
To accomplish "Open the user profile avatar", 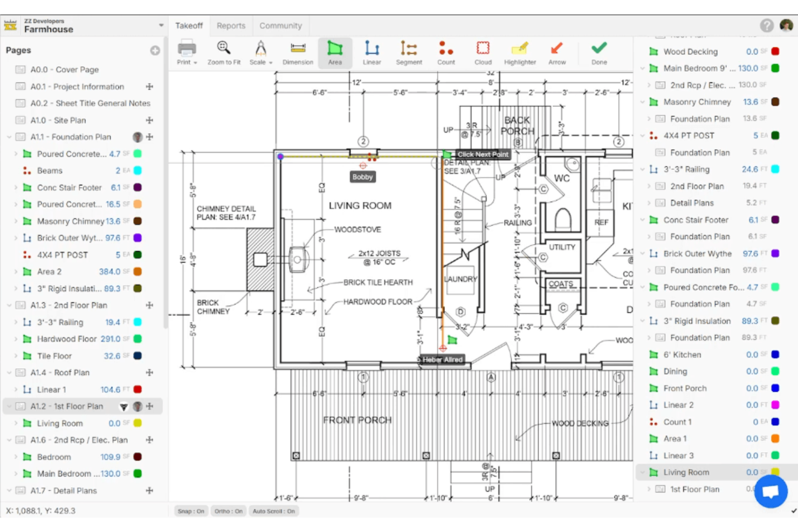I will (x=787, y=25).
